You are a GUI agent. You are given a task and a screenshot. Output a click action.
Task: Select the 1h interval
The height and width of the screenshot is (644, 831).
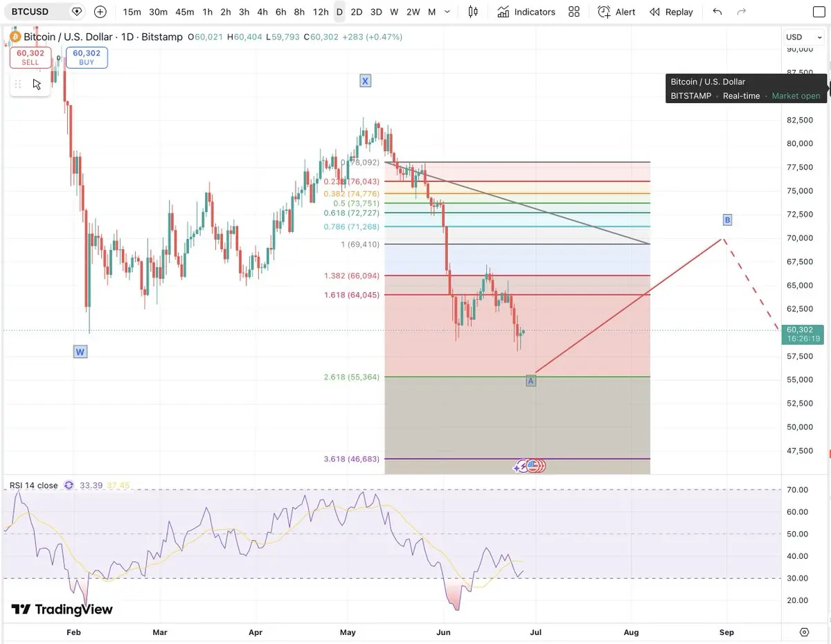coord(207,12)
